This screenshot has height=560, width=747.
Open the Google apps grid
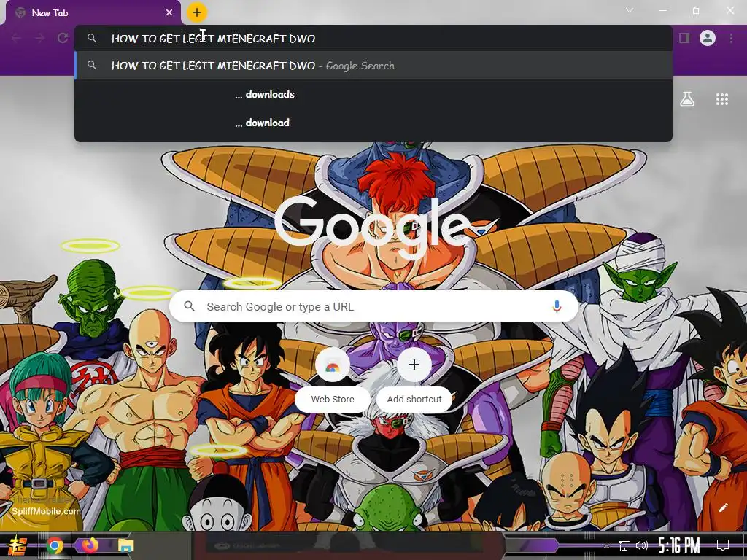pyautogui.click(x=722, y=99)
